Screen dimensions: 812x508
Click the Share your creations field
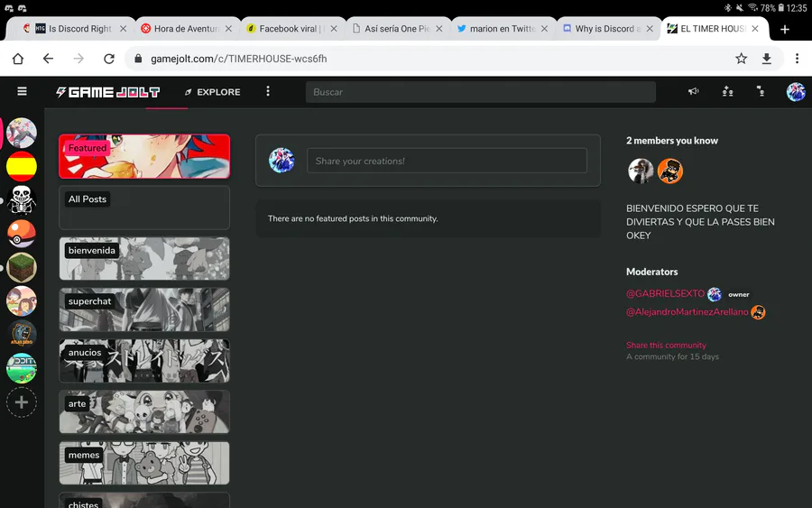447,161
